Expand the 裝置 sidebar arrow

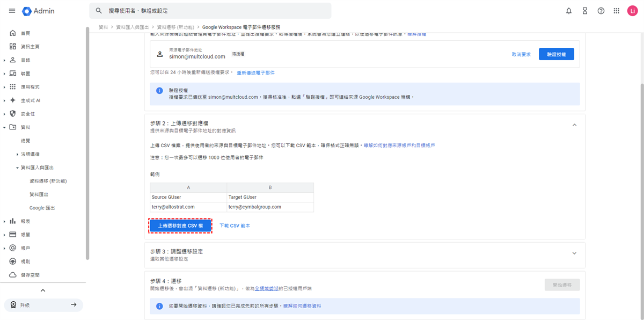(x=4, y=74)
